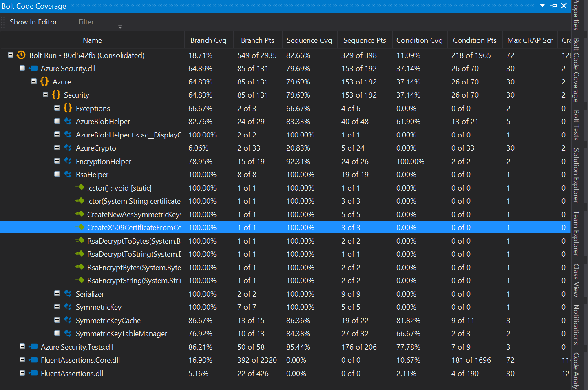Expand the AzureCrypto node

(57, 147)
